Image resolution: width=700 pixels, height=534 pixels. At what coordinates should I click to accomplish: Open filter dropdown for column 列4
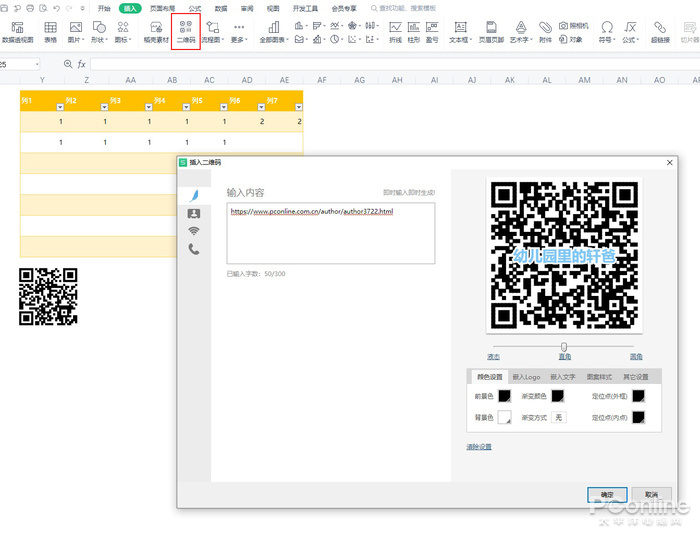(186, 107)
